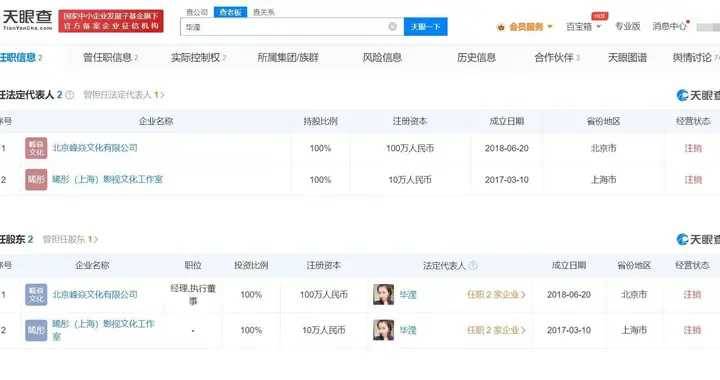The width and height of the screenshot is (720, 380).
Task: Click the blue 天眼一下 search button
Action: pyautogui.click(x=426, y=27)
